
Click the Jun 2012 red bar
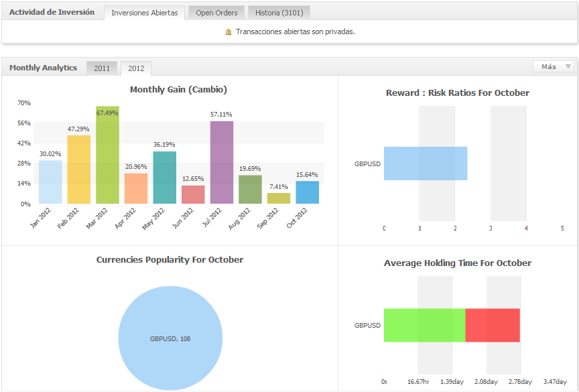coord(193,195)
